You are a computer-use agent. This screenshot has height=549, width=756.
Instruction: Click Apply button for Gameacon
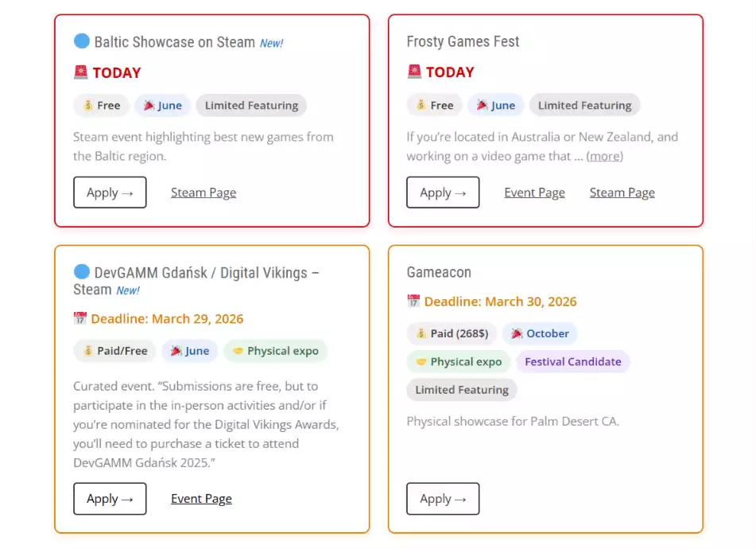pos(443,498)
